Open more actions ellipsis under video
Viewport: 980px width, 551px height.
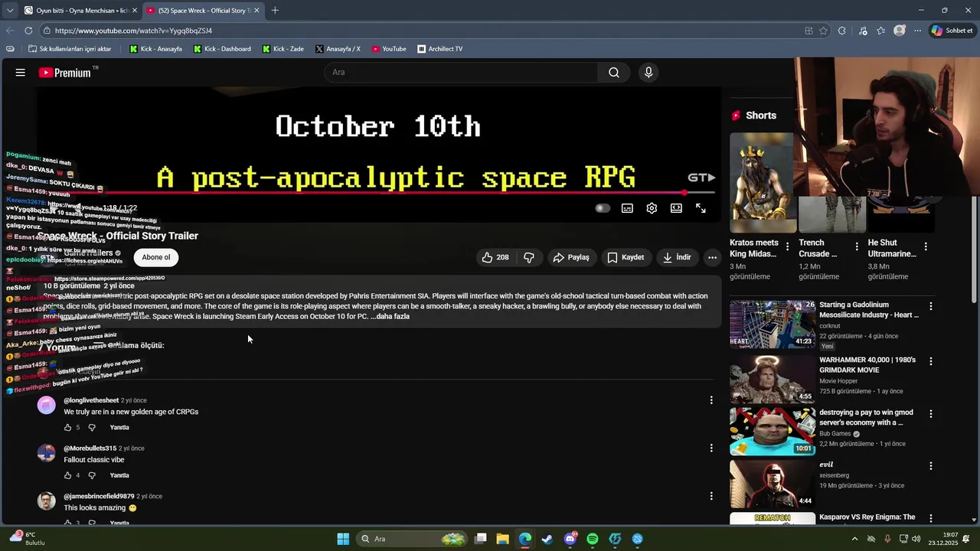(x=712, y=257)
